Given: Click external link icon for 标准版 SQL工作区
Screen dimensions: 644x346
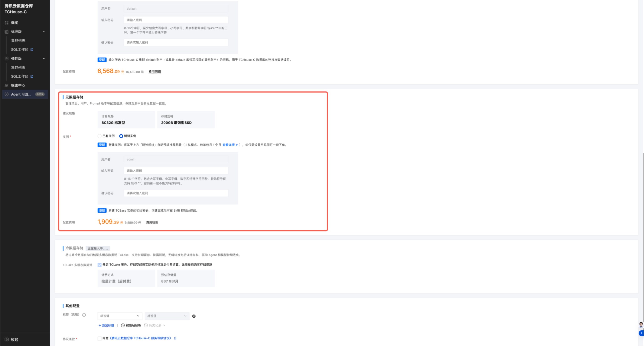Looking at the screenshot, I should click(32, 49).
